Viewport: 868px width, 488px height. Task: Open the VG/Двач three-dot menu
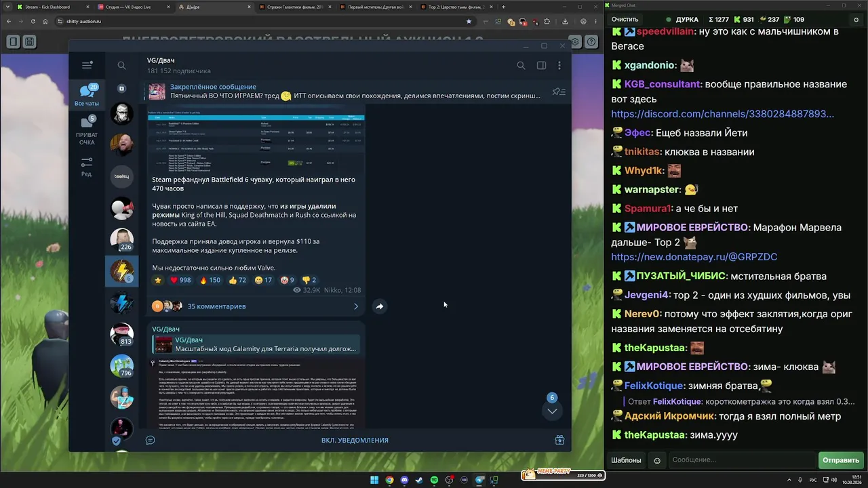[x=559, y=66]
